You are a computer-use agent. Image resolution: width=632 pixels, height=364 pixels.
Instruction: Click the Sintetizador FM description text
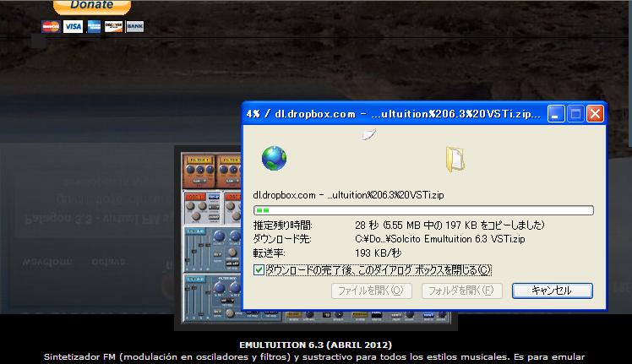[x=314, y=356]
